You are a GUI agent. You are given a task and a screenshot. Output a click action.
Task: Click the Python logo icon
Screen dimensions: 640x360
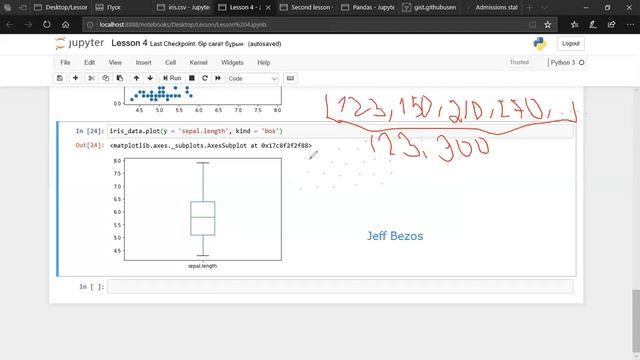(x=540, y=43)
